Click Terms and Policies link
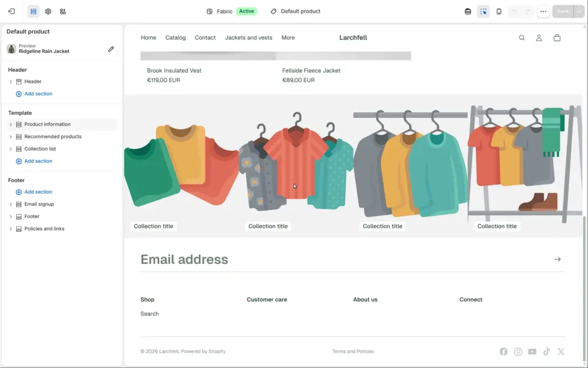The width and height of the screenshot is (588, 368). click(353, 351)
